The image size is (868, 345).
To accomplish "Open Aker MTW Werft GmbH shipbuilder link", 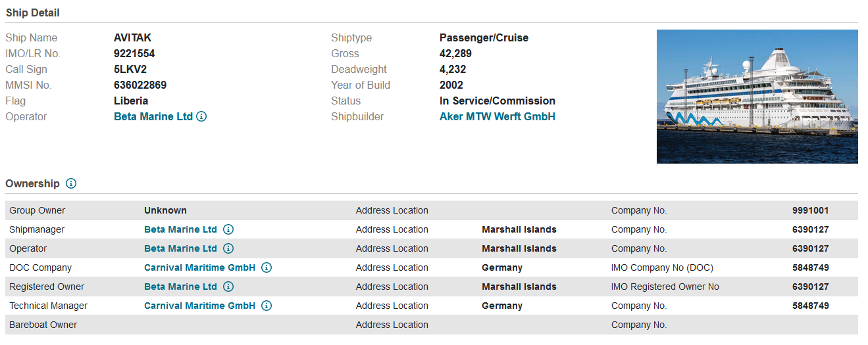I will pos(498,116).
